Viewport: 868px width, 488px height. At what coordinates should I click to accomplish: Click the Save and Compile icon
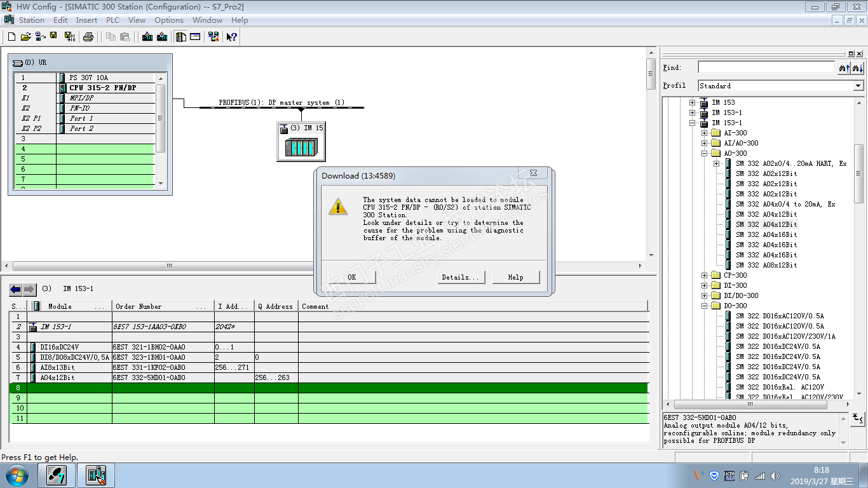coord(69,37)
